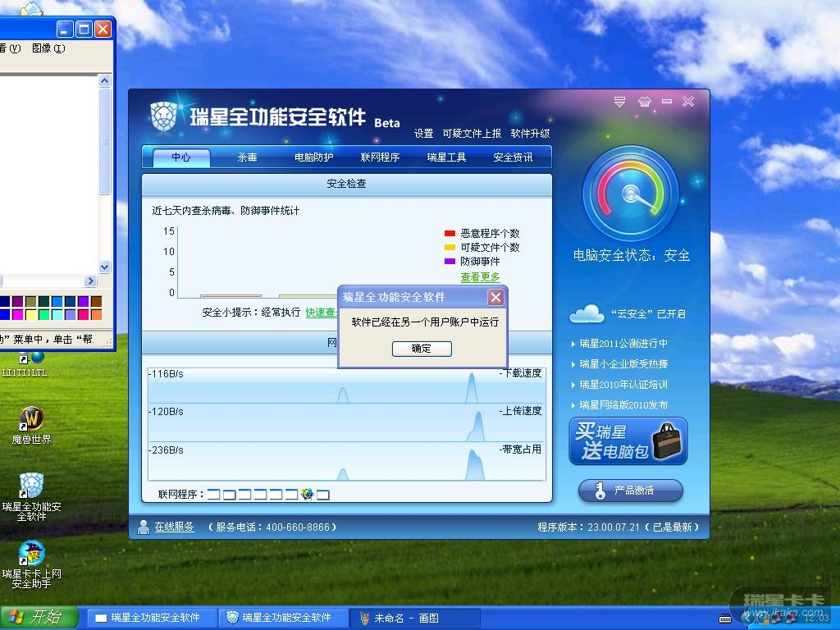Click Paint horizontal scrollbar right arrow
The image size is (840, 630).
90,281
